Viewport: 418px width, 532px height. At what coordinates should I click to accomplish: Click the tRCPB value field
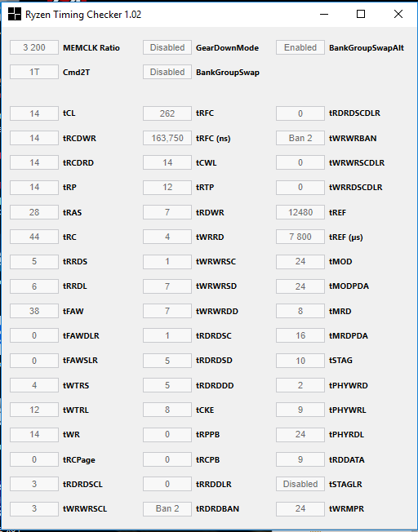(167, 459)
